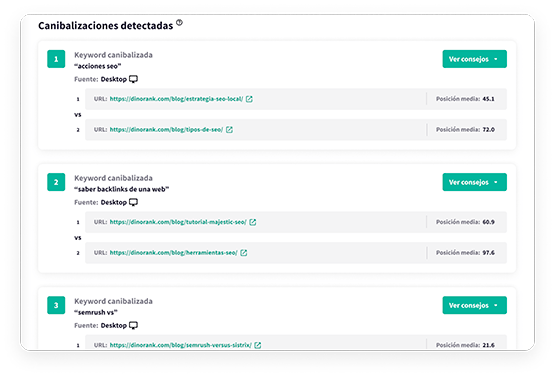Open the tipos-de-seo blog URL link

click(166, 130)
